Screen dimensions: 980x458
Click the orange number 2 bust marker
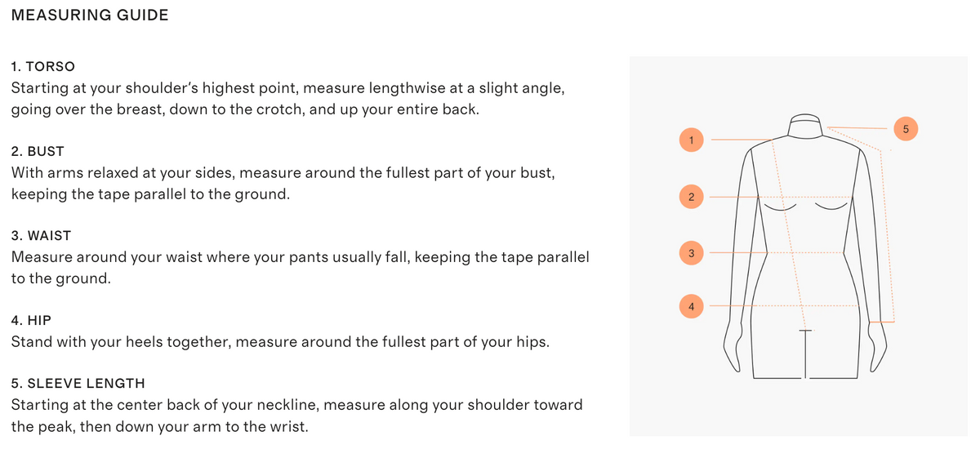tap(691, 197)
